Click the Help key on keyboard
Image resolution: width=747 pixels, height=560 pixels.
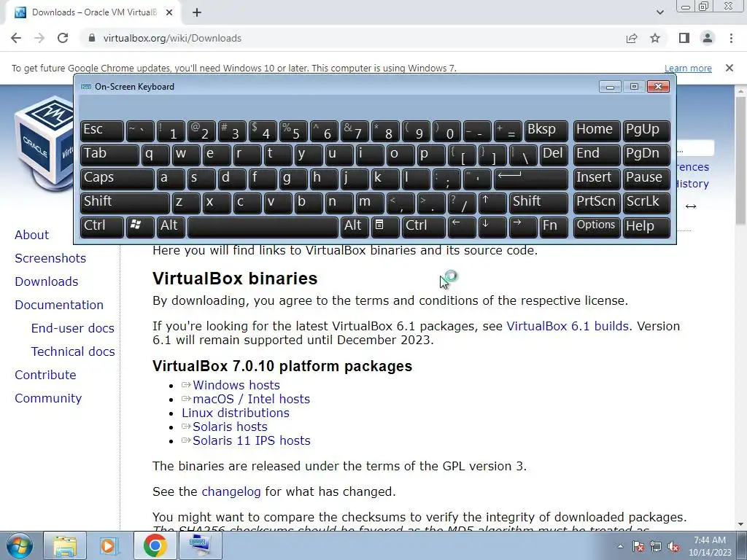pyautogui.click(x=646, y=226)
